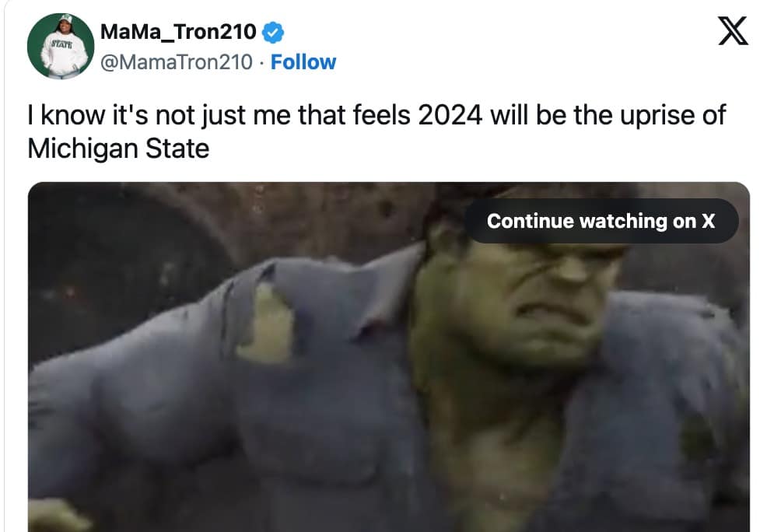Click the 2024 text in the tweet

450,116
